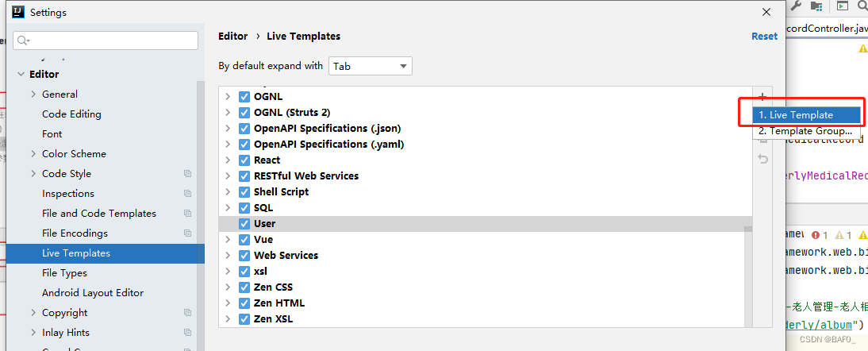Click copy icon beside Inlay Hints
The height and width of the screenshot is (351, 868).
[x=188, y=333]
